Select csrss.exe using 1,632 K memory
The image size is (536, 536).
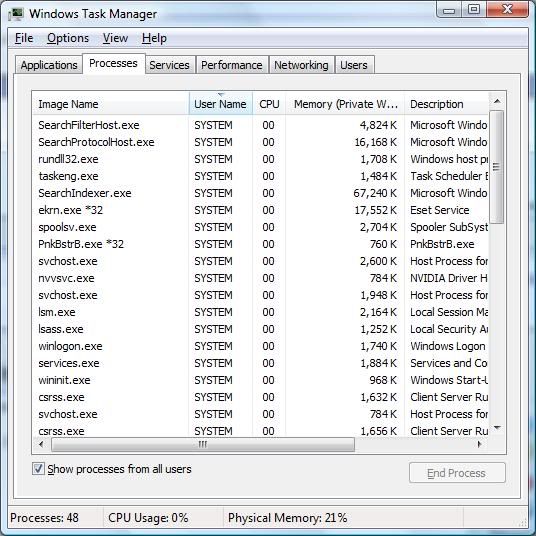[260, 398]
